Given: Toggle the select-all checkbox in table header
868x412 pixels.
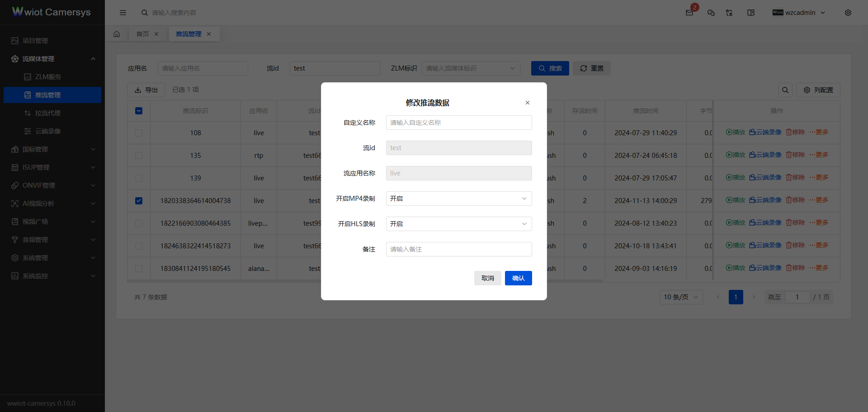Looking at the screenshot, I should pos(139,110).
